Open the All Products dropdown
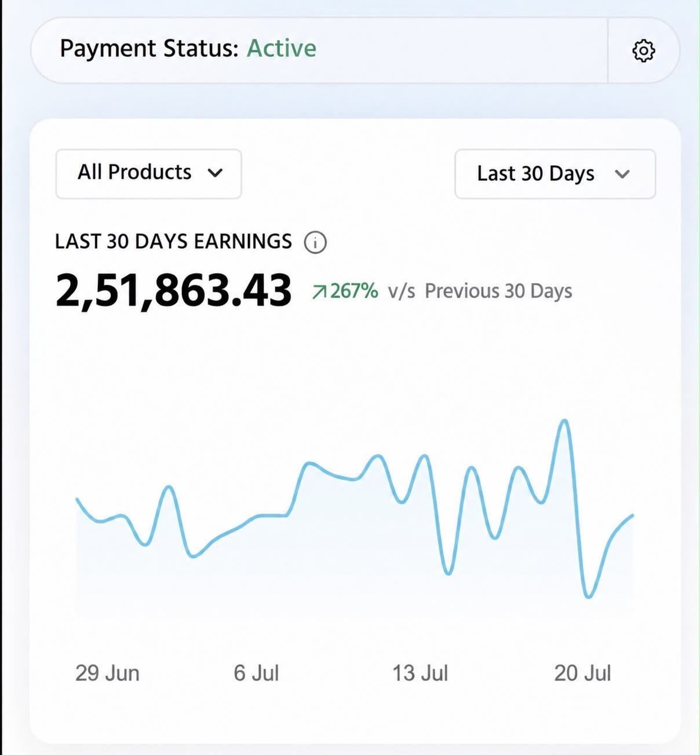Screen dimensions: 700x755 pos(149,173)
